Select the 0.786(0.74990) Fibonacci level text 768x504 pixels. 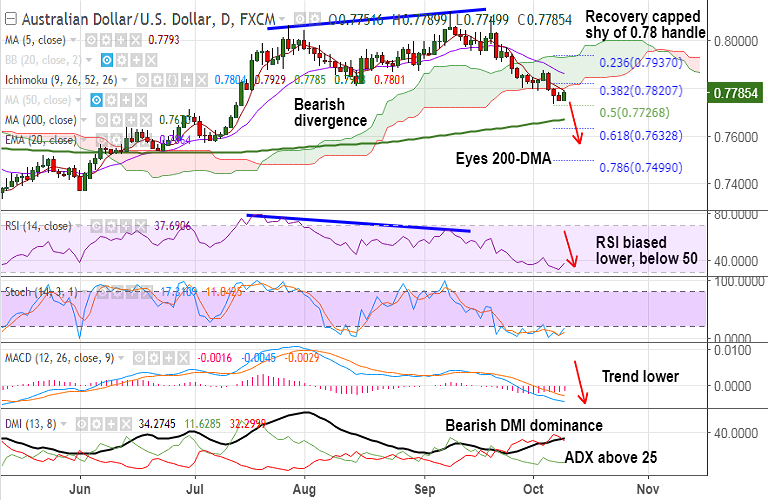pyautogui.click(x=641, y=168)
